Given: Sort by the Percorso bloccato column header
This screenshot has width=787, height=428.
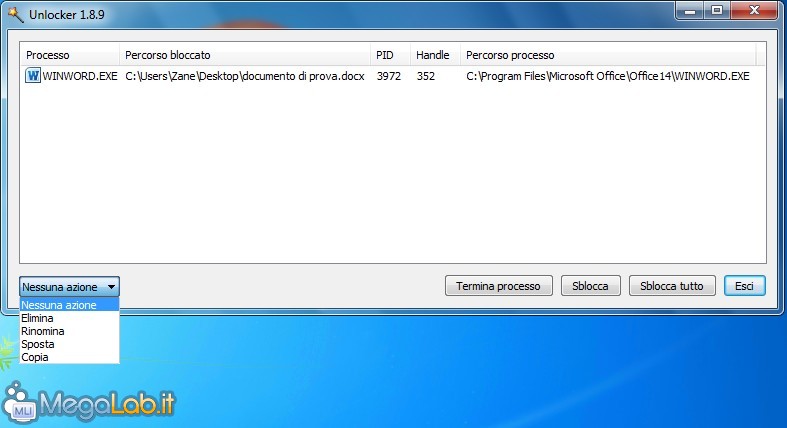Looking at the screenshot, I should pos(245,55).
